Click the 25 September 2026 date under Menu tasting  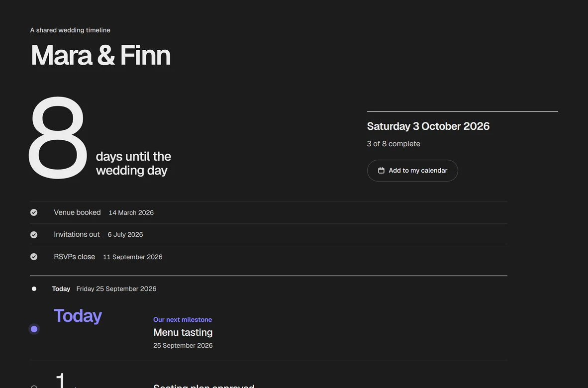pyautogui.click(x=183, y=346)
